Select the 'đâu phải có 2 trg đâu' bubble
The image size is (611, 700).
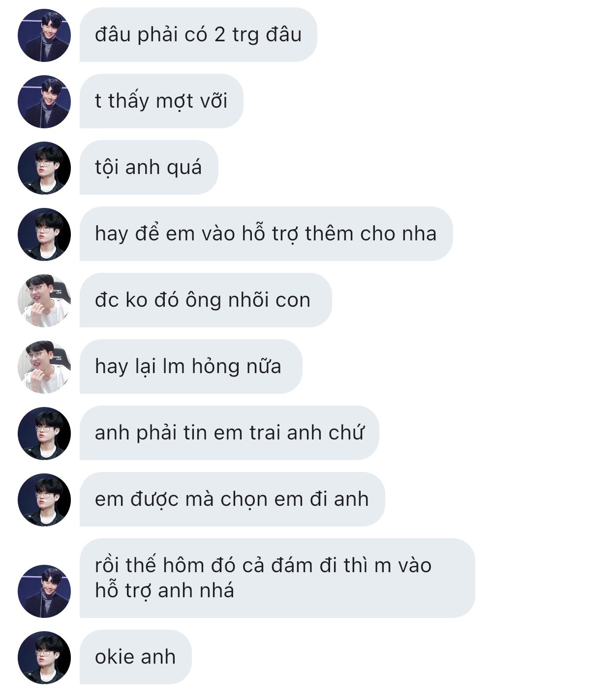(x=198, y=35)
